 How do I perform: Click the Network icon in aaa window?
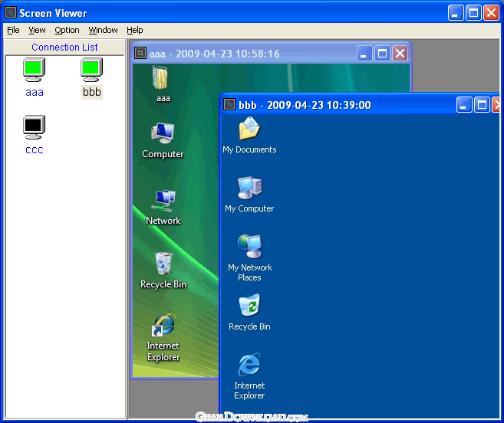(x=165, y=201)
